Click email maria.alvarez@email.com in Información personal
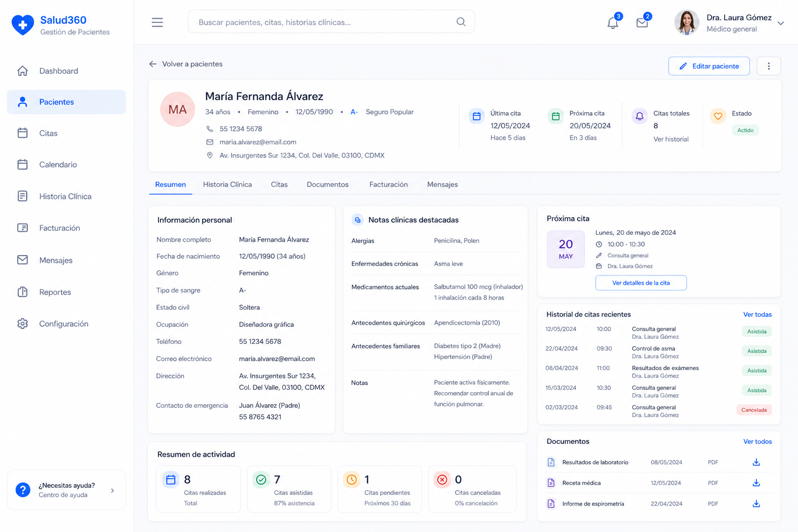Image resolution: width=798 pixels, height=532 pixels. pos(277,359)
